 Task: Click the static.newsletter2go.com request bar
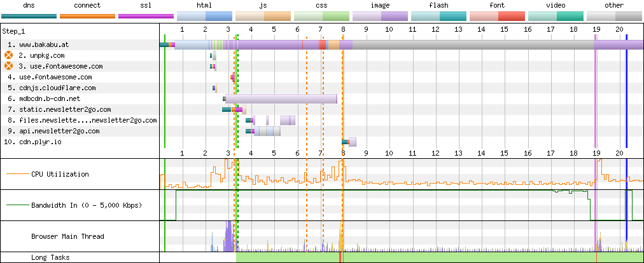234,109
